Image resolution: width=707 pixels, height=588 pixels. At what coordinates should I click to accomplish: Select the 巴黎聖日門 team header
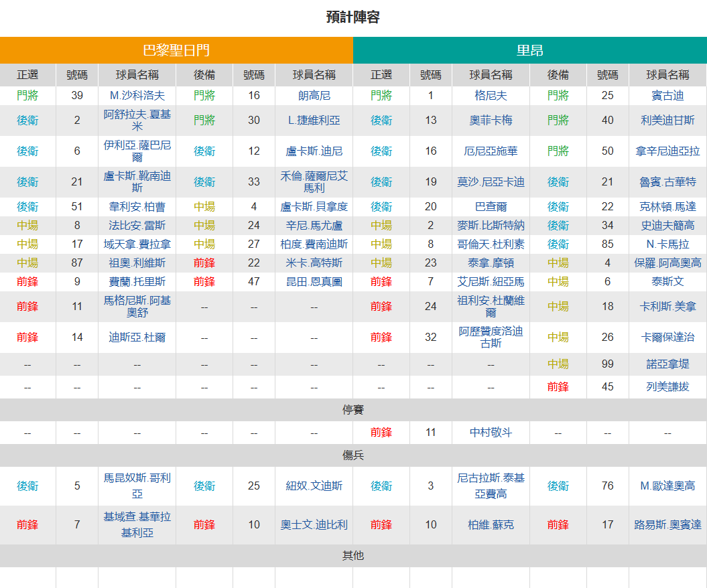point(176,50)
